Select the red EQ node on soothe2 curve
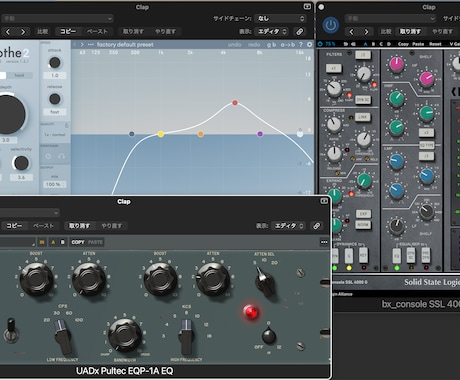This screenshot has width=460, height=380. coord(235,103)
